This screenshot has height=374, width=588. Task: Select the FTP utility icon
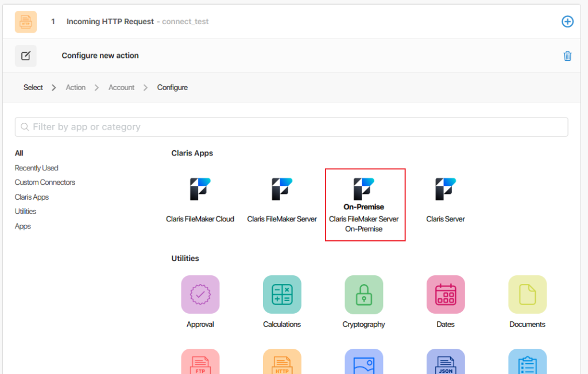[200, 363]
